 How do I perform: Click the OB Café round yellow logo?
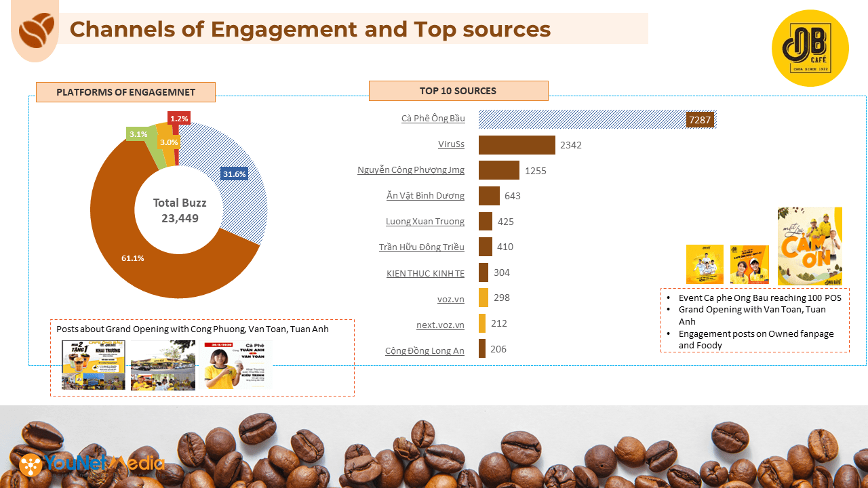(810, 48)
